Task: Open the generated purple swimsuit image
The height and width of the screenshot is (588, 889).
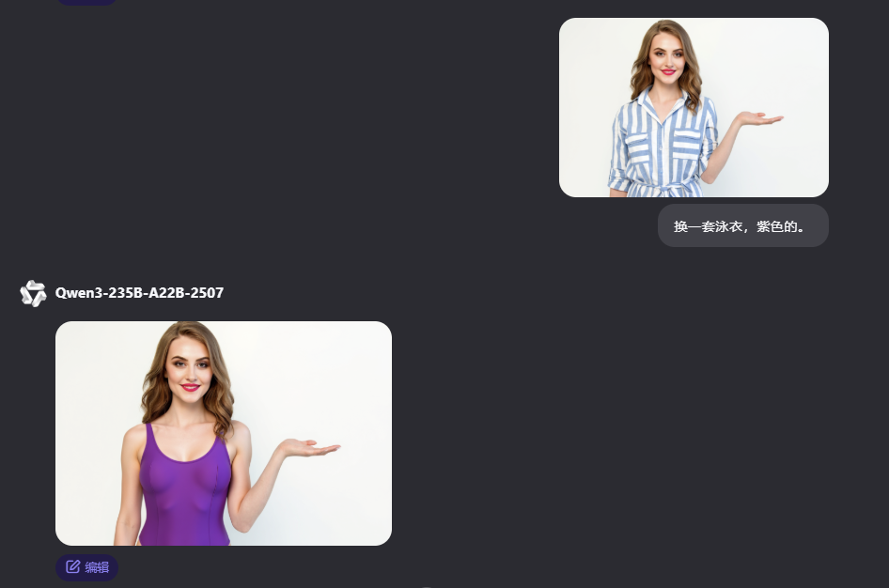Action: tap(224, 433)
